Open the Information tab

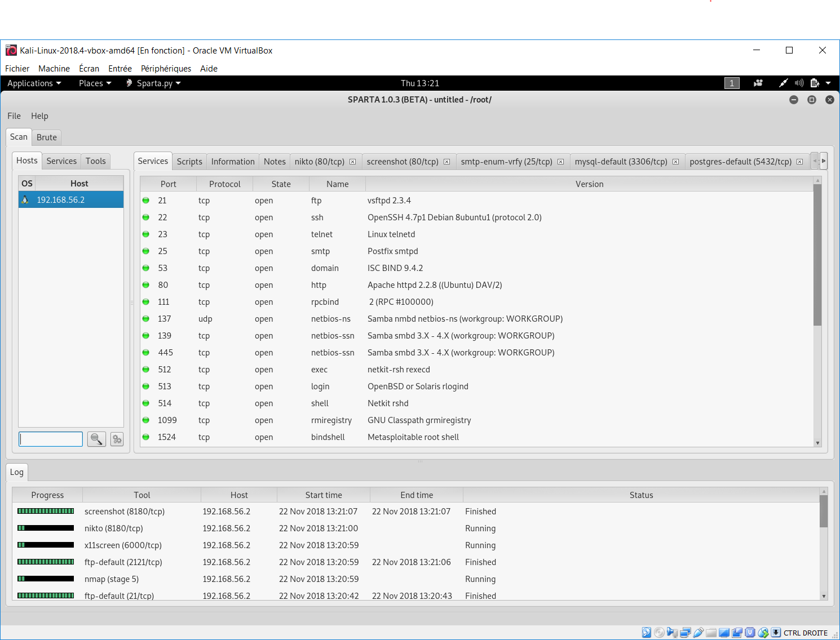point(233,162)
